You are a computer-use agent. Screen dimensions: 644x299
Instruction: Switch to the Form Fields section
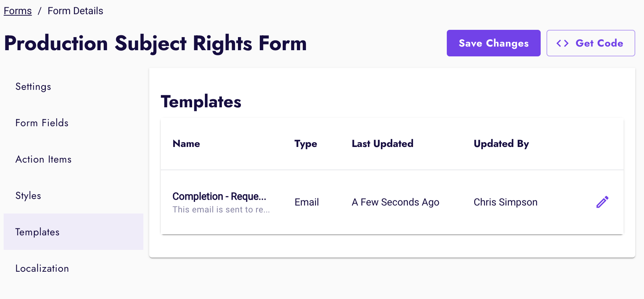pos(42,123)
